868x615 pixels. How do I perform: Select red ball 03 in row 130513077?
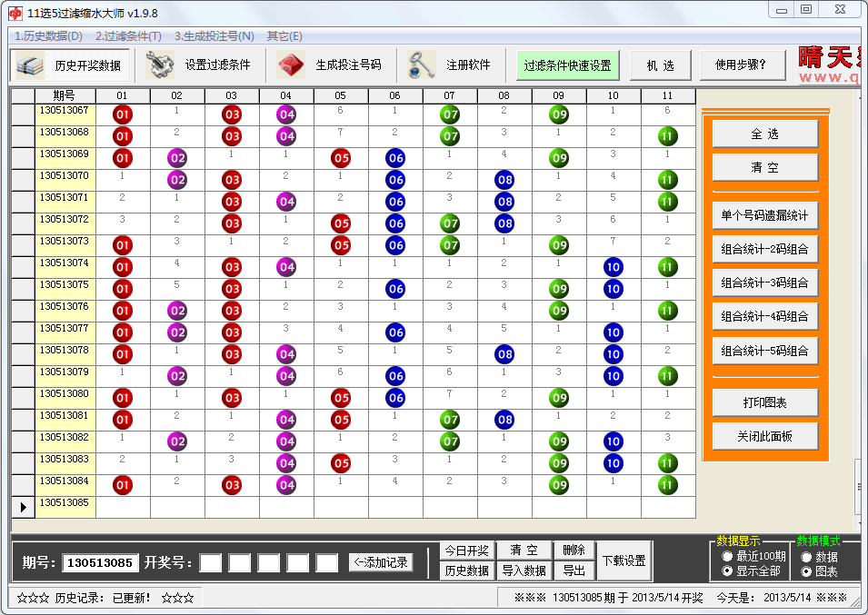[232, 332]
